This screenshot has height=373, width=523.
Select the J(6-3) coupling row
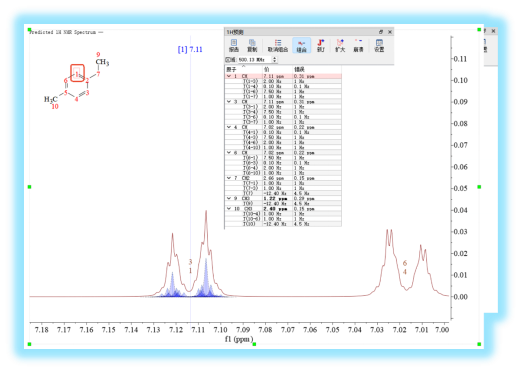283,163
